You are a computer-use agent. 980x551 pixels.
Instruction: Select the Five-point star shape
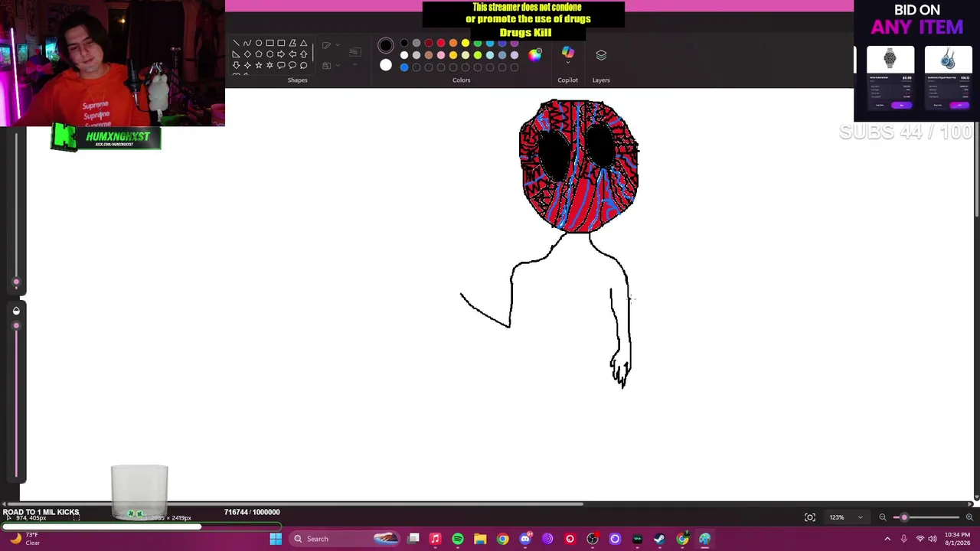pyautogui.click(x=259, y=65)
